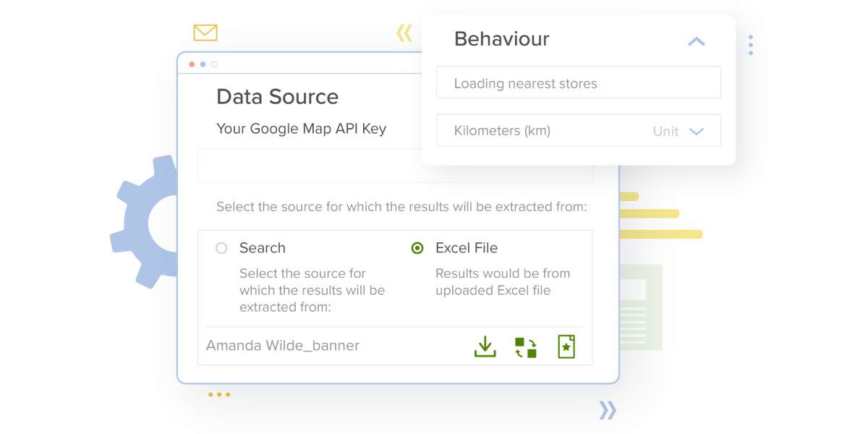
Task: Click the Excel File label text
Action: tap(467, 248)
